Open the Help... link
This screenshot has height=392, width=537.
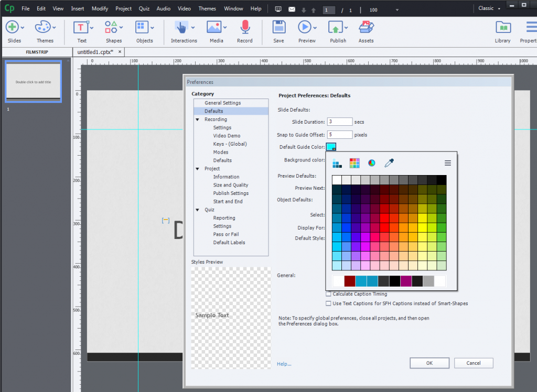[x=284, y=364]
